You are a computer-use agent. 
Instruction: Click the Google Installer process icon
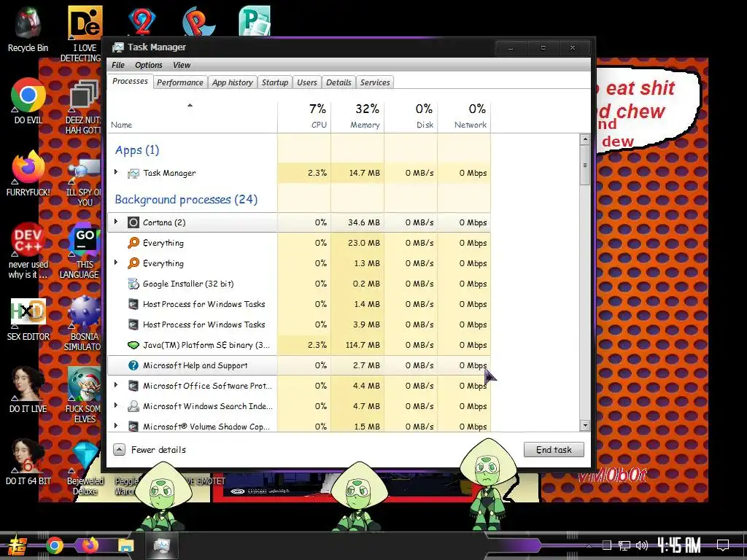[133, 284]
